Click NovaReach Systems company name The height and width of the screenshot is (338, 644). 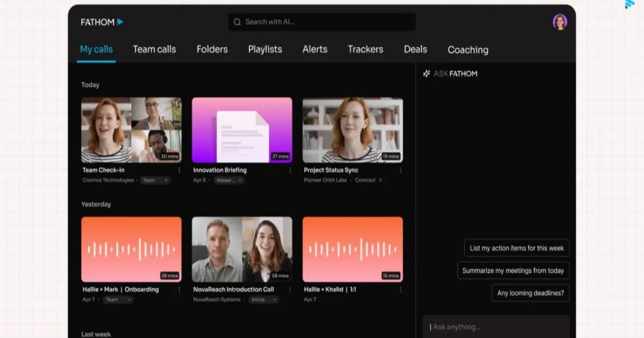coord(217,299)
